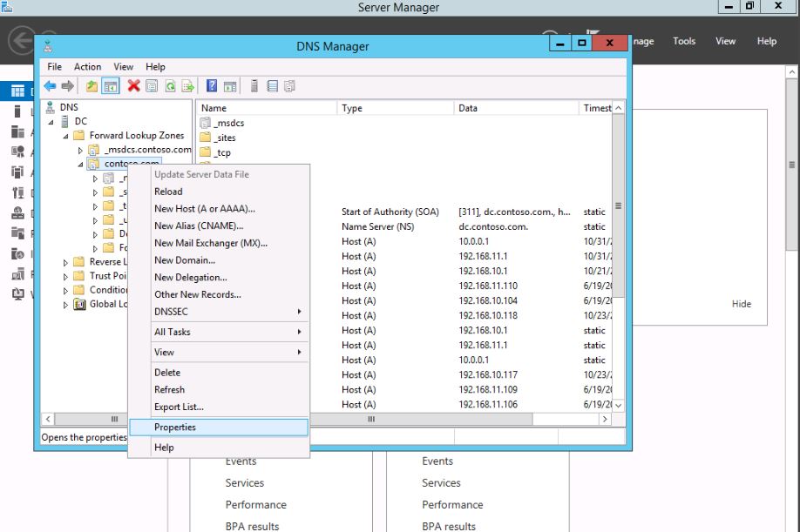
Task: Click the DNS Manager title bar icon
Action: click(x=48, y=46)
